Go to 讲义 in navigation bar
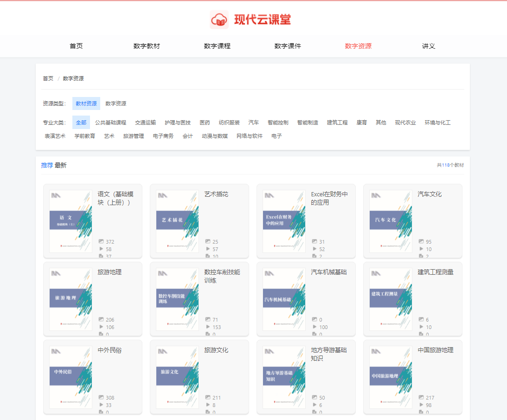This screenshot has height=420, width=507. [x=429, y=46]
